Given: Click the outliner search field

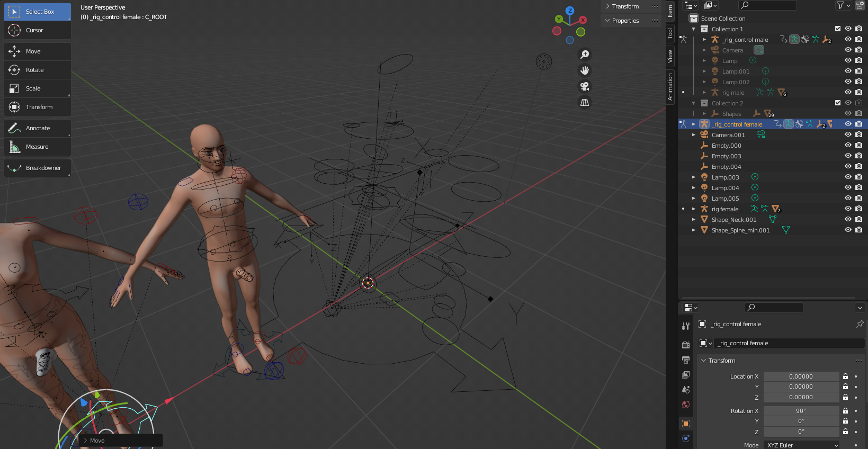Looking at the screenshot, I should click(768, 5).
